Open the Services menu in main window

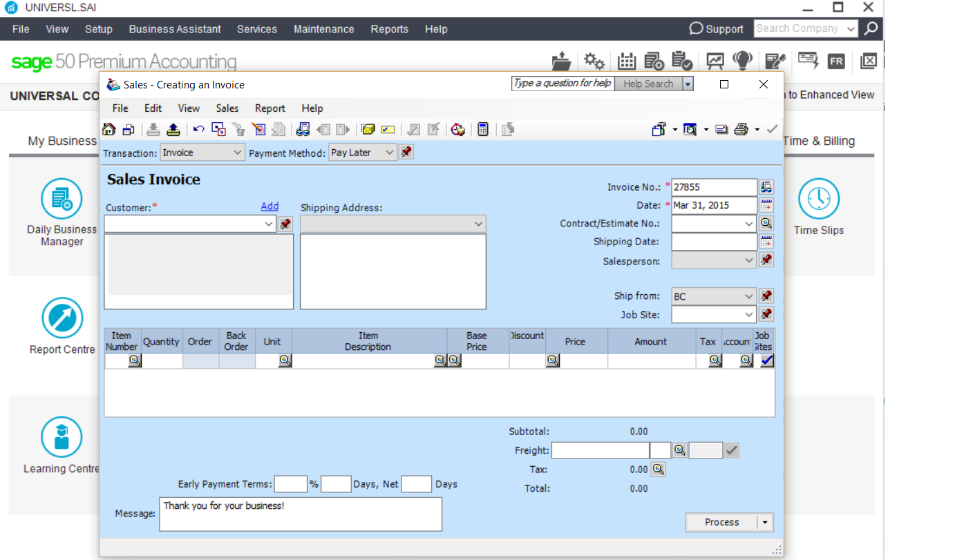pyautogui.click(x=257, y=29)
